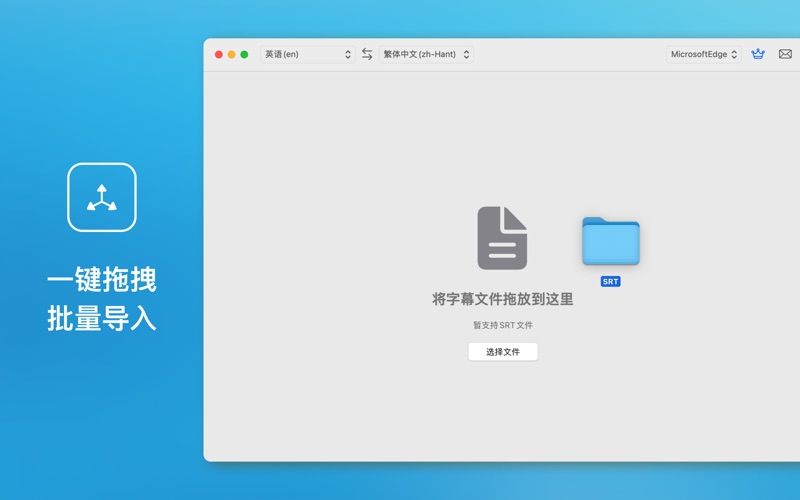
Task: Open the mail feedback icon
Action: coord(785,54)
